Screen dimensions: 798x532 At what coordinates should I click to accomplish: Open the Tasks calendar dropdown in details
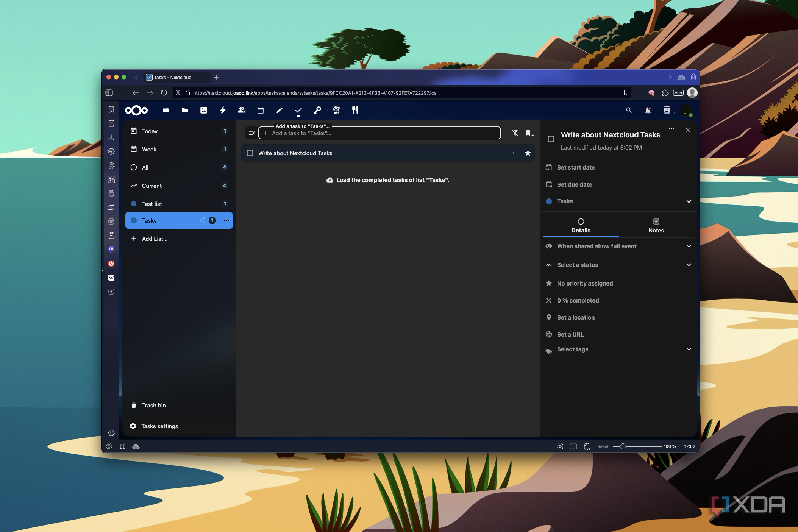click(x=689, y=201)
